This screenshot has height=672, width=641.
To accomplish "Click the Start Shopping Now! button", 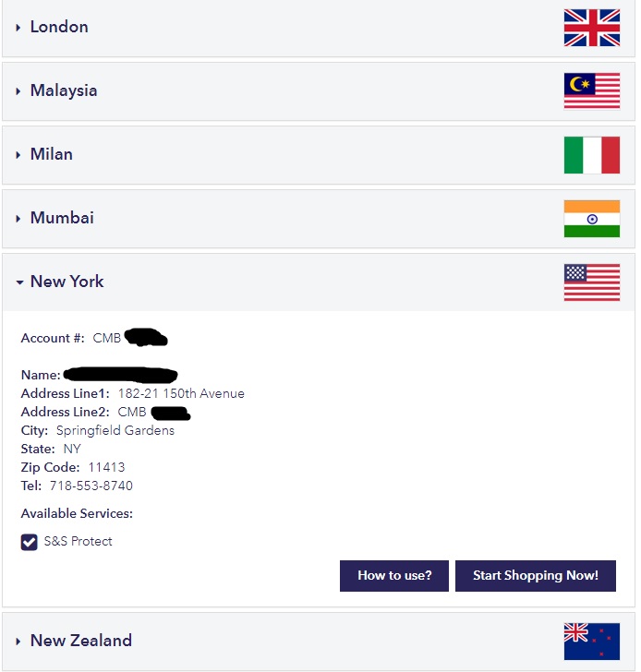I will (536, 576).
